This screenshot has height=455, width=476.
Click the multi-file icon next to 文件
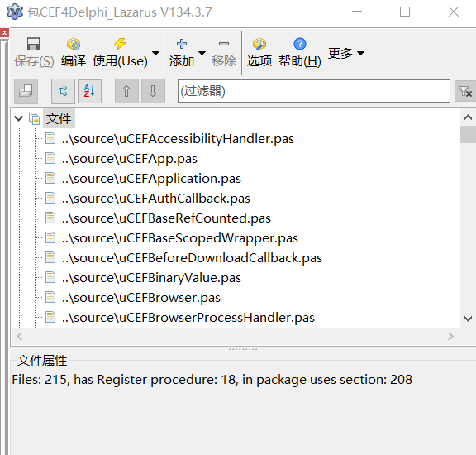tap(35, 118)
